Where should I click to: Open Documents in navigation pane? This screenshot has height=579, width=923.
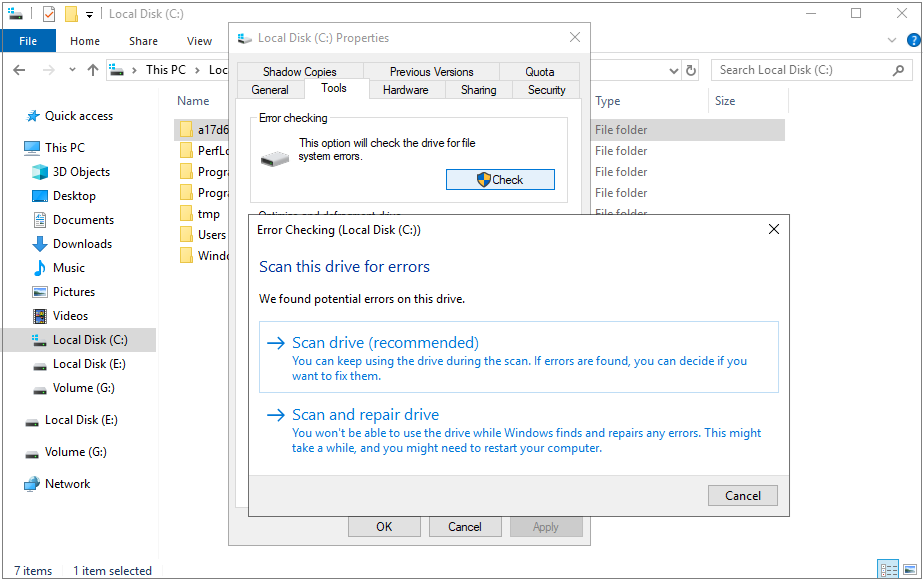point(84,220)
